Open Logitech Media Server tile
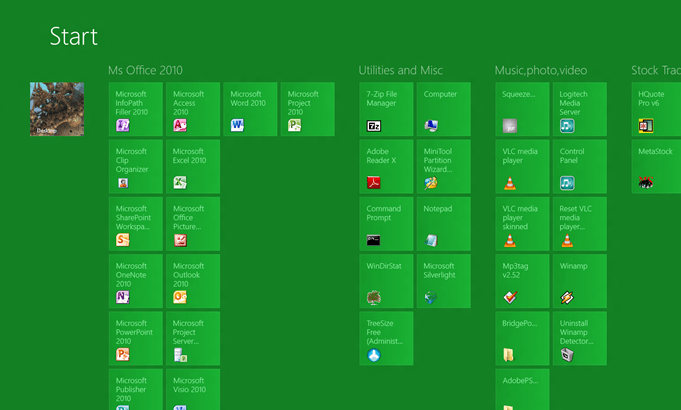 point(579,109)
